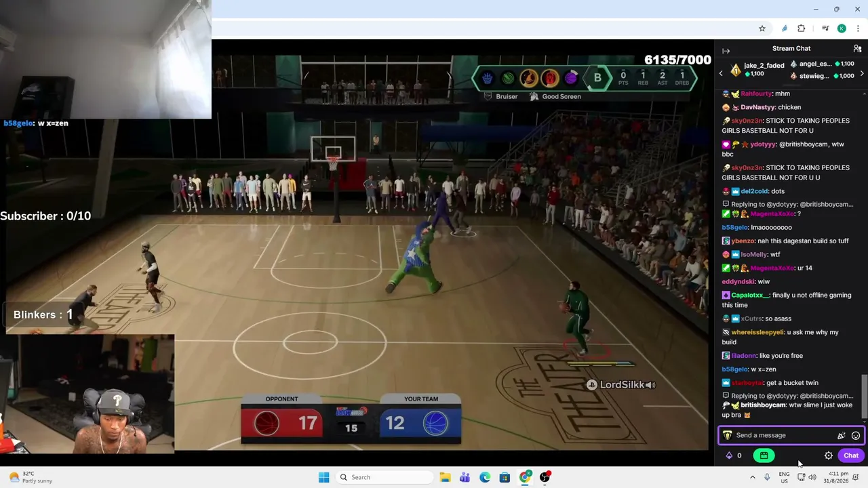Open the browser media controls
This screenshot has width=868, height=488.
[x=825, y=28]
